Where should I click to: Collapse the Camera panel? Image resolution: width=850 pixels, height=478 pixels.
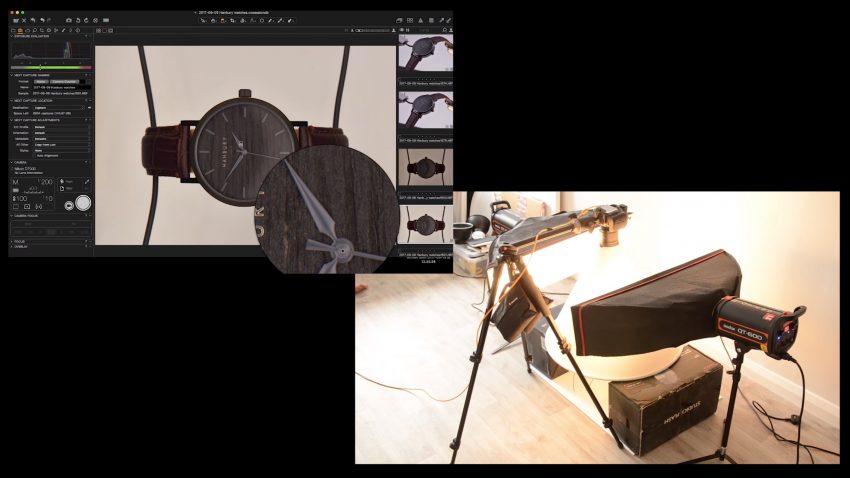tap(11, 162)
